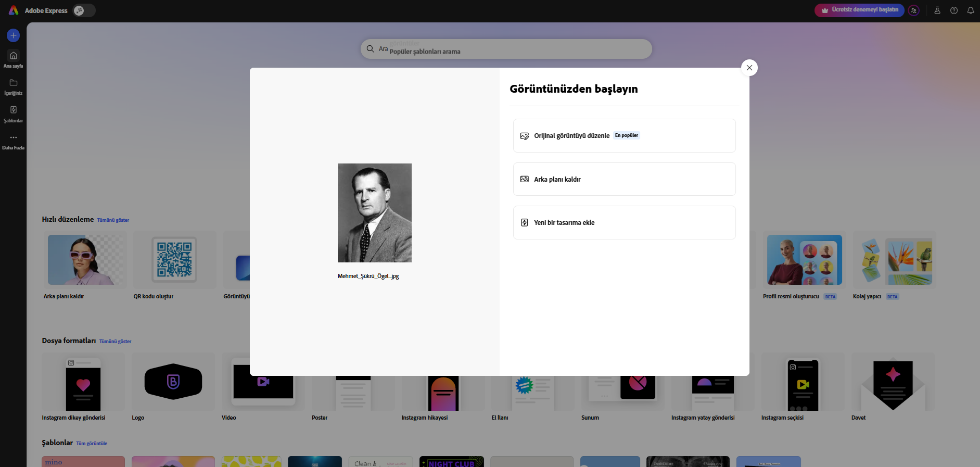
Task: Choose Orijinal görüntüyü düzenle option
Action: 624,135
